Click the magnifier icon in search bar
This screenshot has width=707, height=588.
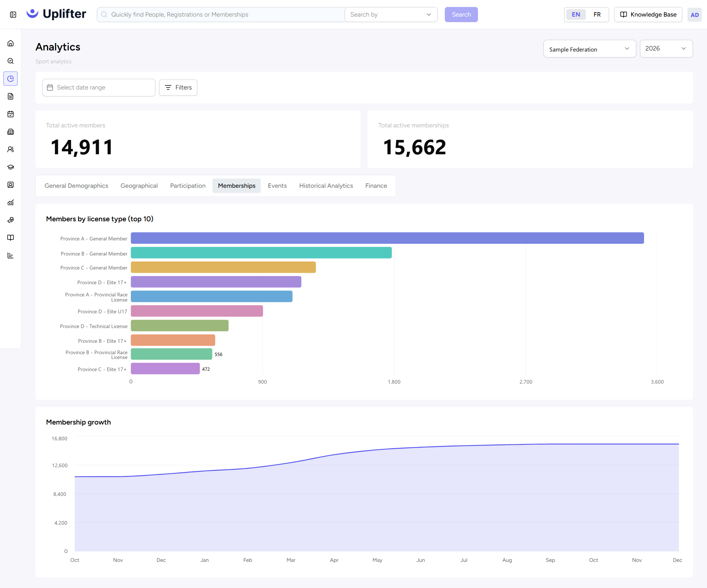pos(104,14)
